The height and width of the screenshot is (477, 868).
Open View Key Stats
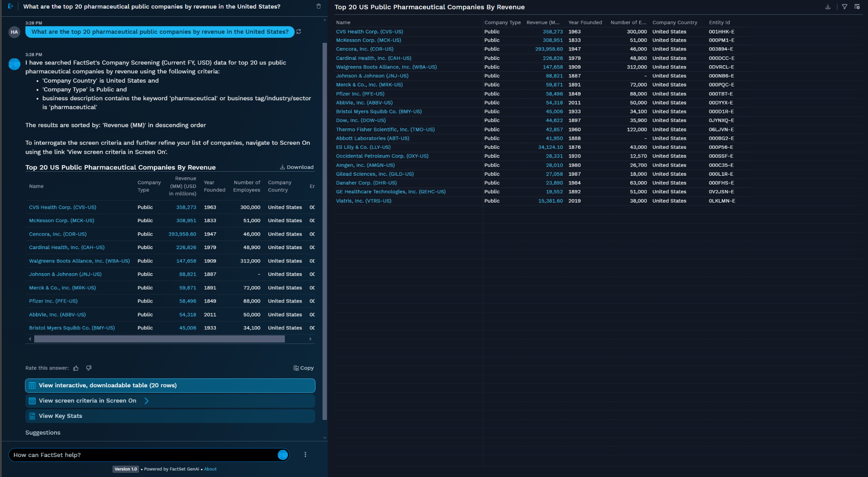tap(170, 416)
